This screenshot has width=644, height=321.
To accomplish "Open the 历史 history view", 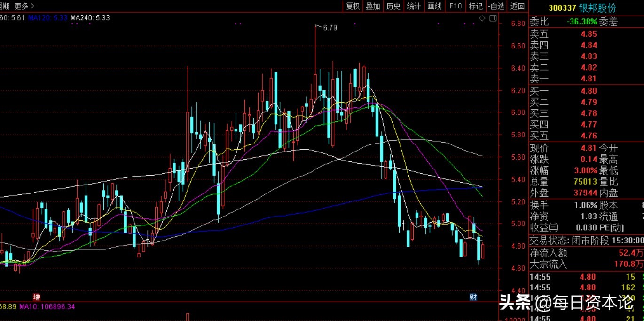I will [x=393, y=6].
